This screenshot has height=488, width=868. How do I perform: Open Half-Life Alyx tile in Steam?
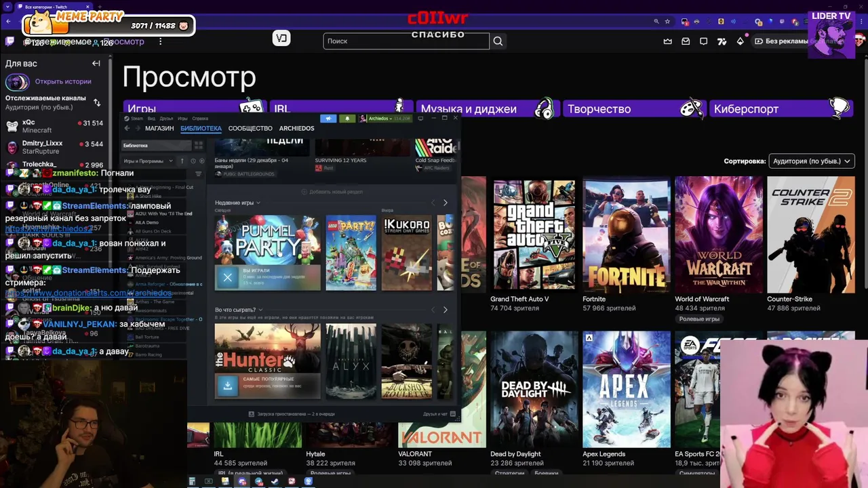point(351,361)
